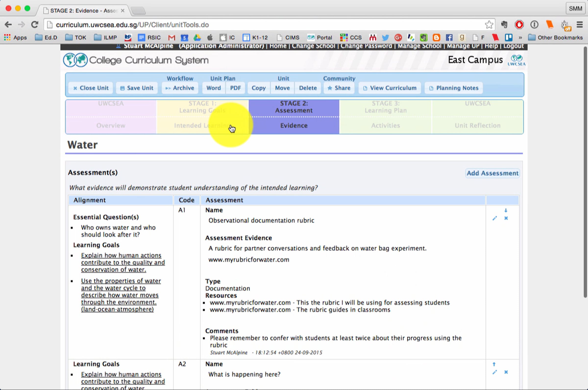
Task: Expand the hidden bookmarks overflow chevron
Action: click(520, 38)
